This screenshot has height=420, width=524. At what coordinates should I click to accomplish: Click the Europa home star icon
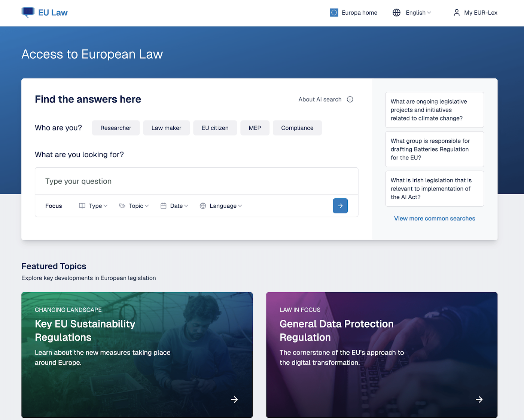coord(334,13)
